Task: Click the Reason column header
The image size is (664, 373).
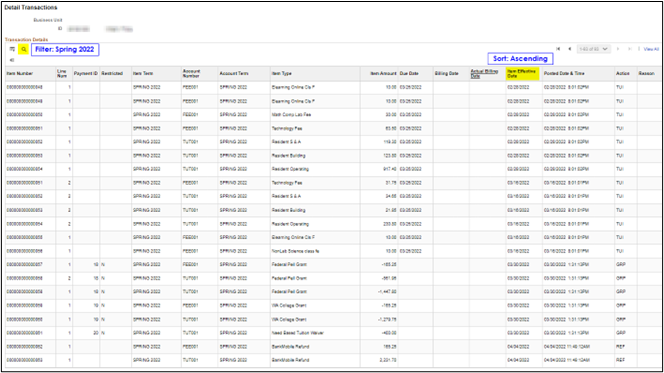Action: click(x=647, y=74)
